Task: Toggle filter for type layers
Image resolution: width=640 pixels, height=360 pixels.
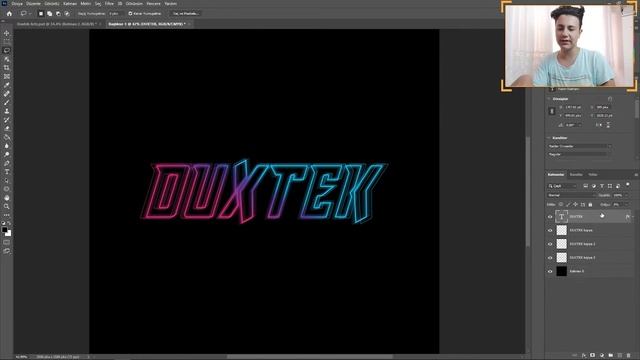Action: (x=602, y=186)
